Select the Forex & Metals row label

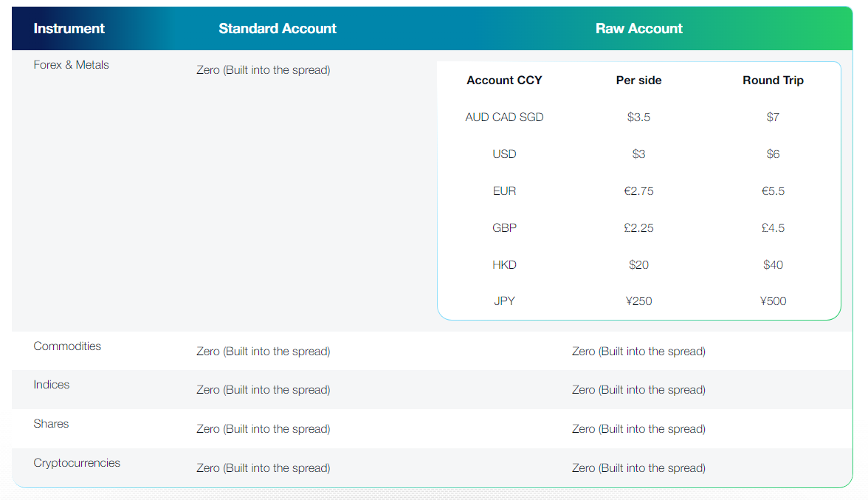coord(71,65)
